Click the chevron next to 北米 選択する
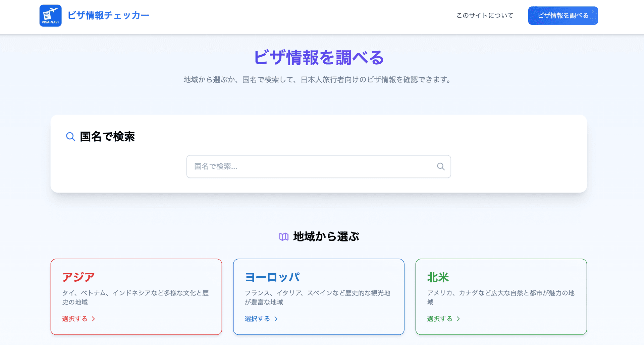 (459, 319)
